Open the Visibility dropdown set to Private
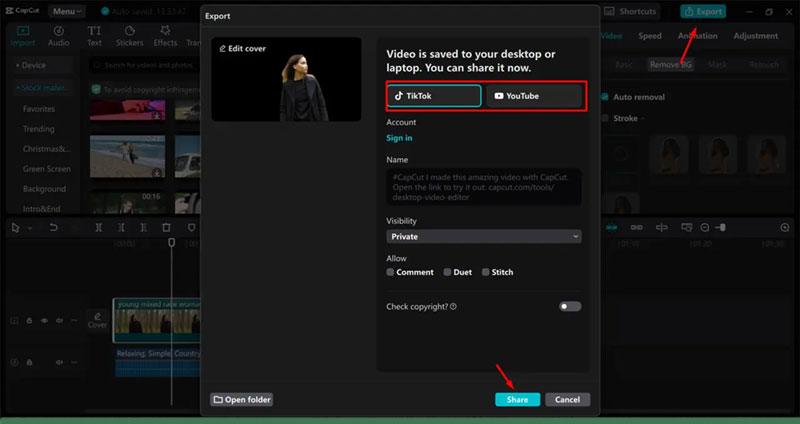 (x=483, y=236)
